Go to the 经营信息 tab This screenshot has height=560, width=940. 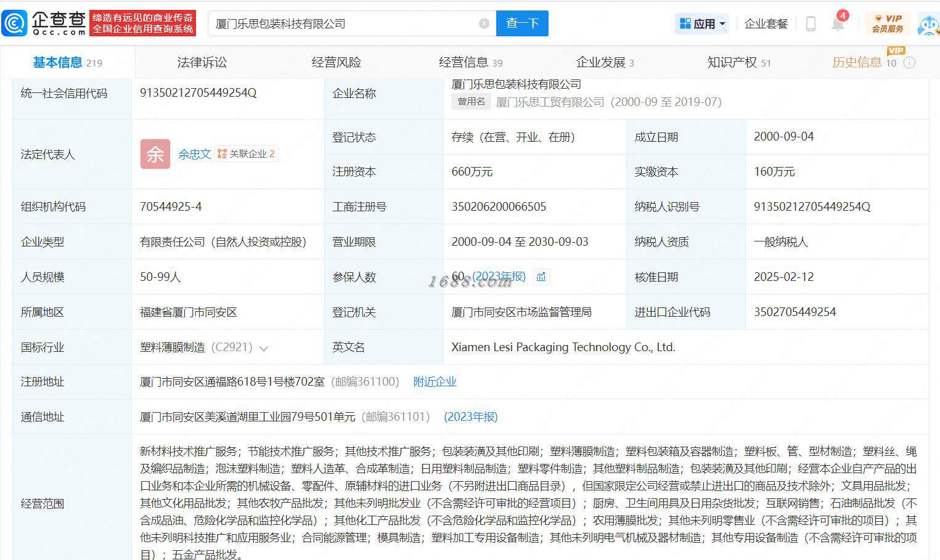470,62
